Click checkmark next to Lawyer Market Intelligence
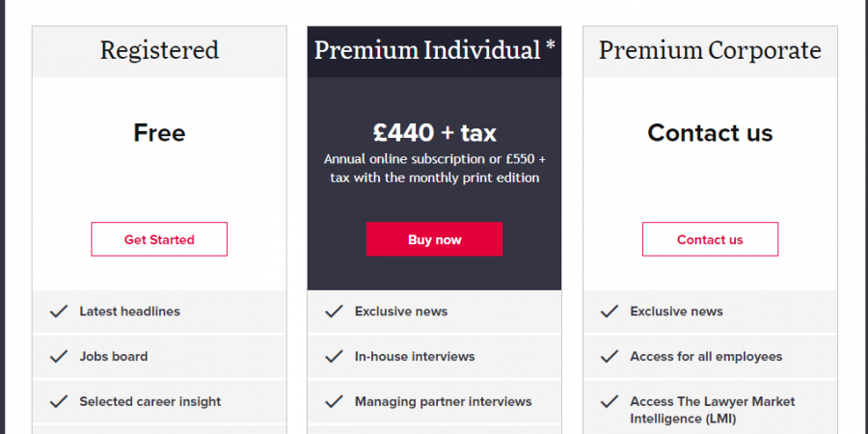 610,401
